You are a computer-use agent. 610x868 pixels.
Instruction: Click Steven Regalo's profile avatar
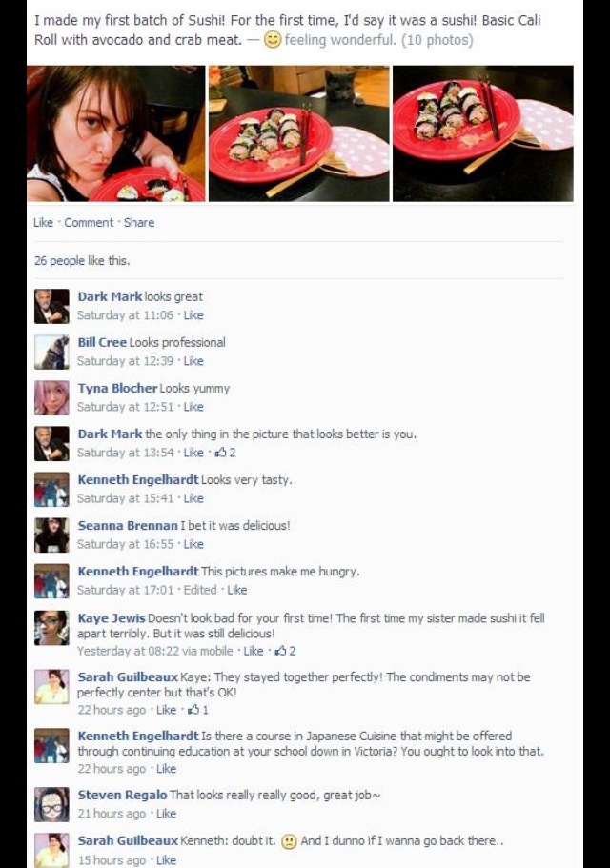tap(51, 804)
